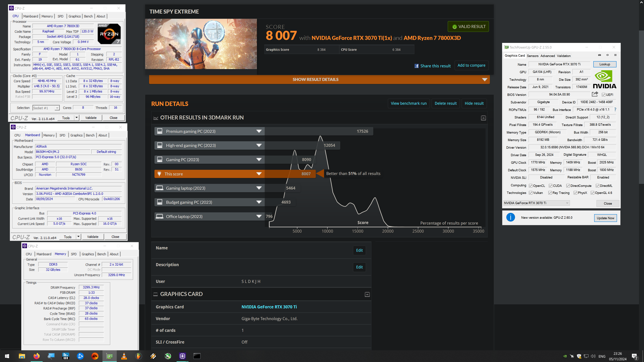Viewport: 644px width, 362px height.
Task: Open the Bench tab in the top CPU-Z window
Action: pos(88,16)
